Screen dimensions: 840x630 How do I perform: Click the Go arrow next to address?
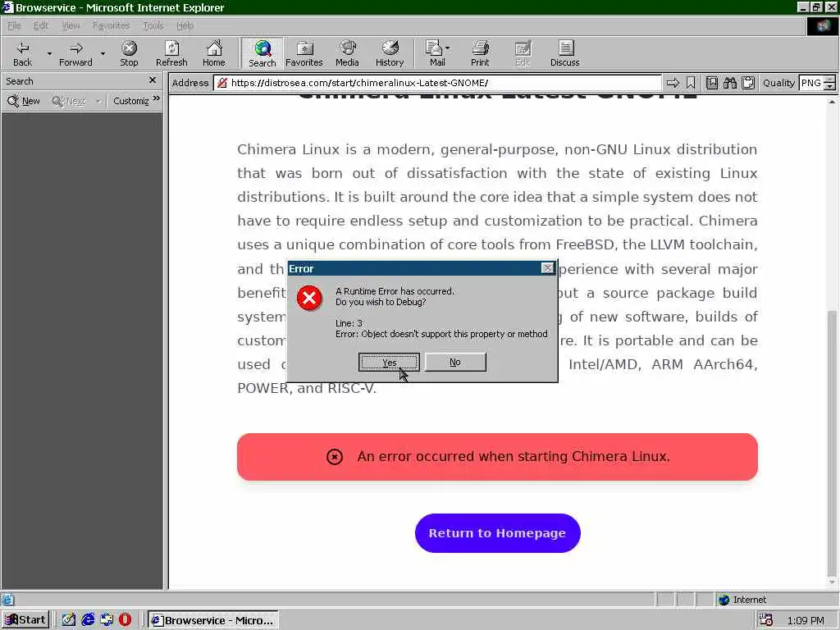tap(673, 83)
